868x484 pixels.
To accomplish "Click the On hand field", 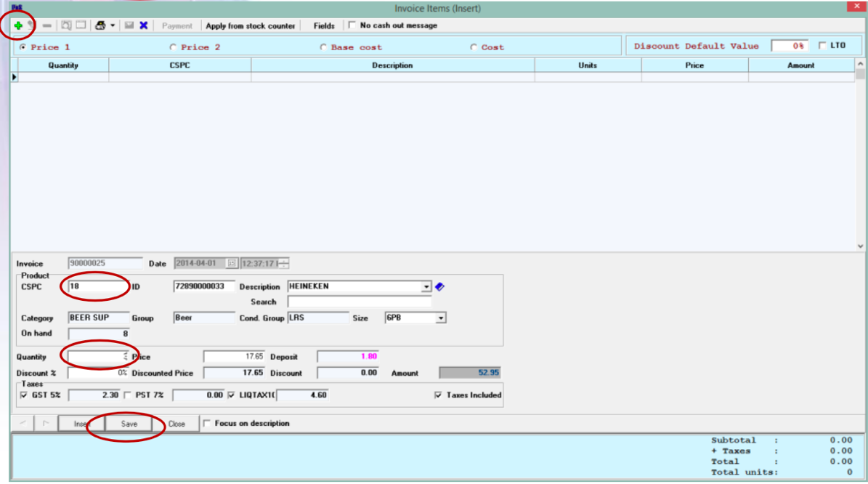I will pyautogui.click(x=99, y=334).
